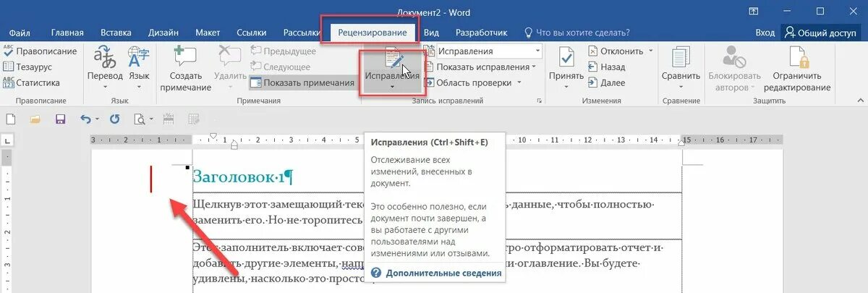Click the ruler tab selector box
Screen dimensions: 868x293
coord(6,140)
